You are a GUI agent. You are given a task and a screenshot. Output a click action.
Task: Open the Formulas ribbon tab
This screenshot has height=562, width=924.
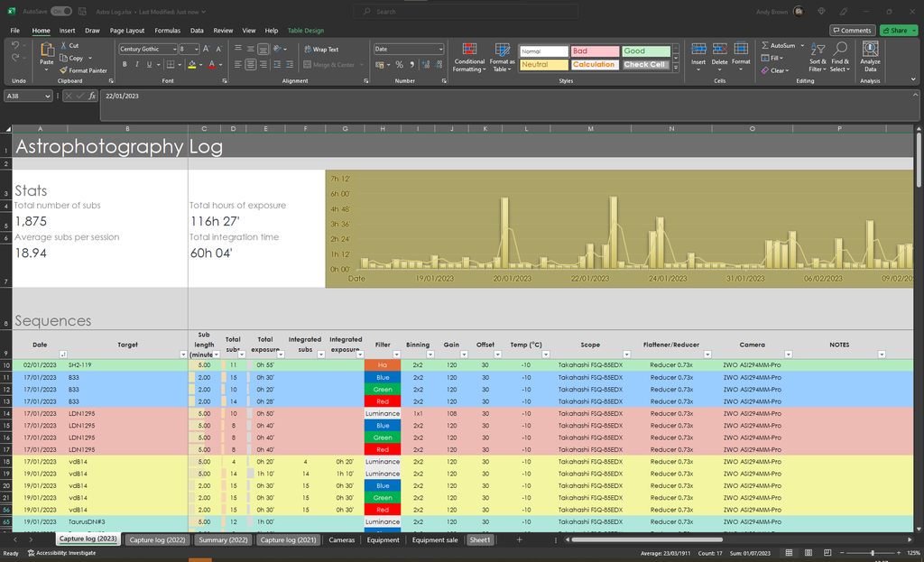(167, 31)
